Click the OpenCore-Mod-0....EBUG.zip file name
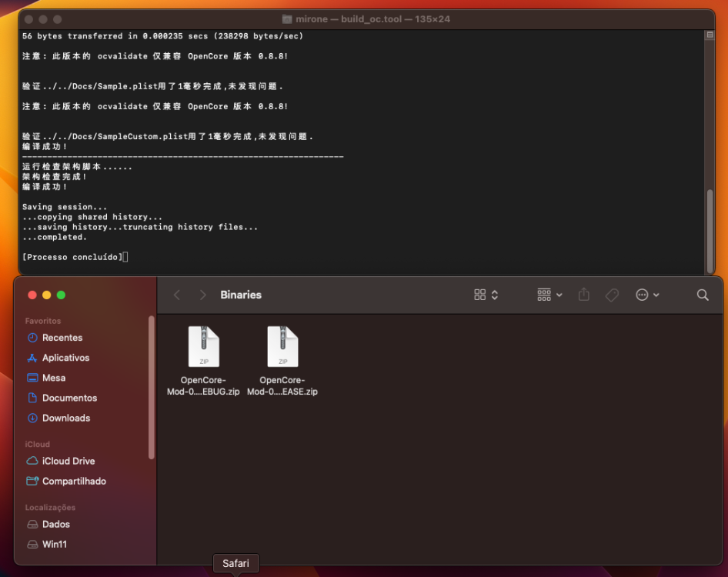The width and height of the screenshot is (728, 577). coord(203,385)
